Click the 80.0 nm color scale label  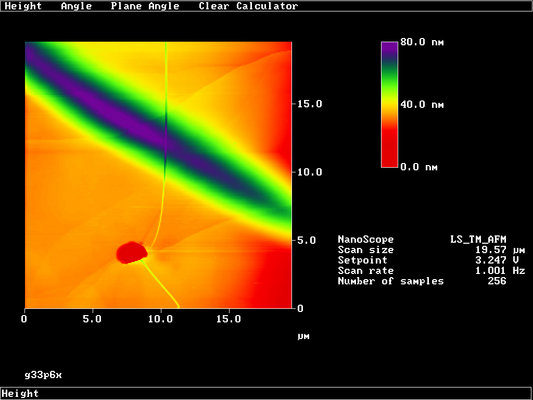click(x=422, y=42)
